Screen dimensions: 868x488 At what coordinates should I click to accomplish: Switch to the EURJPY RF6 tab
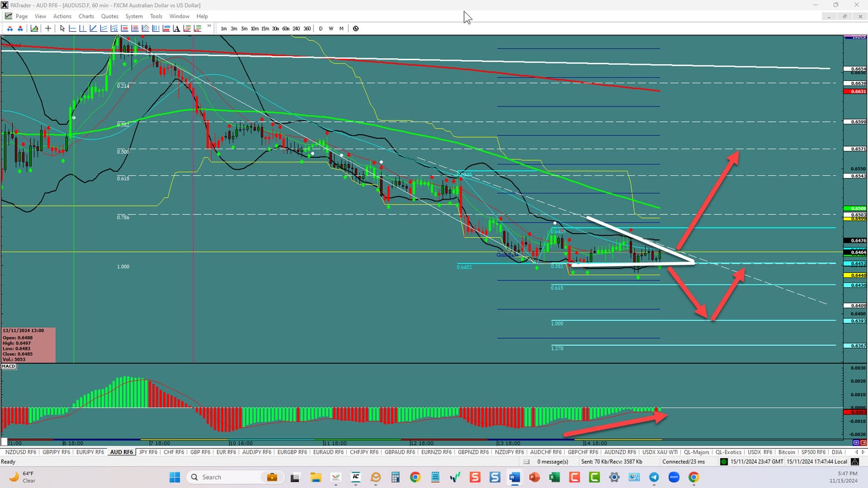coord(90,452)
